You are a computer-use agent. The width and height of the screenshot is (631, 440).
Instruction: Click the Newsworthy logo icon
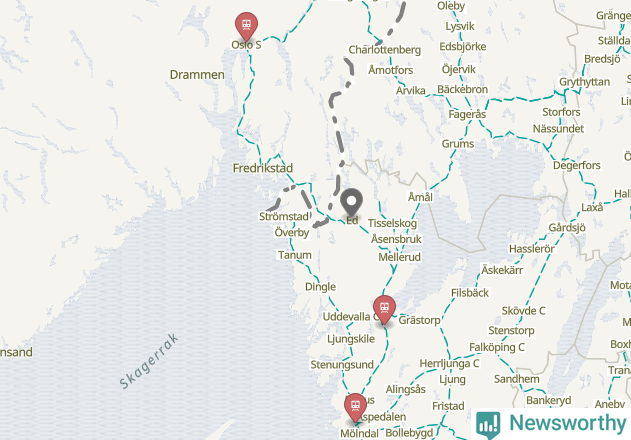pyautogui.click(x=488, y=425)
